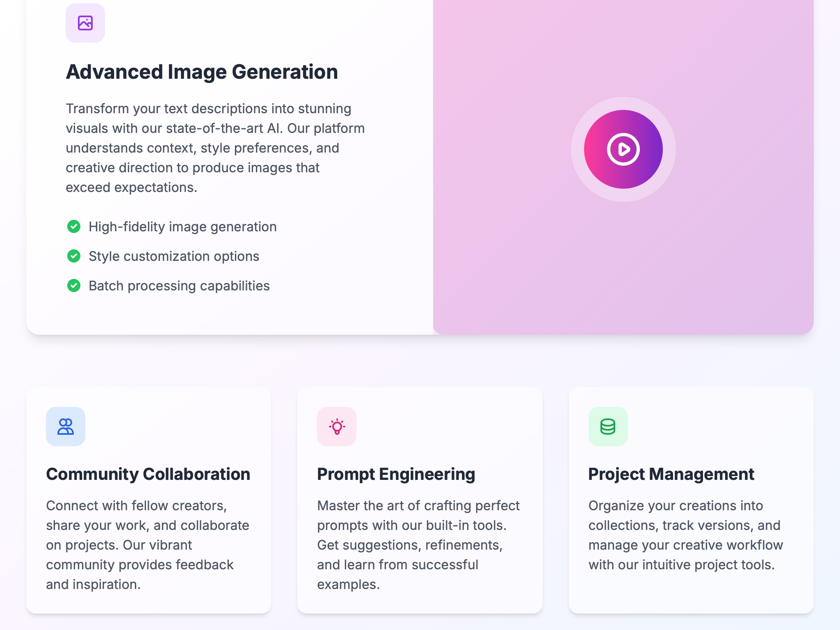Select the blue Community Collaboration users icon
Image resolution: width=840 pixels, height=630 pixels.
(x=66, y=427)
